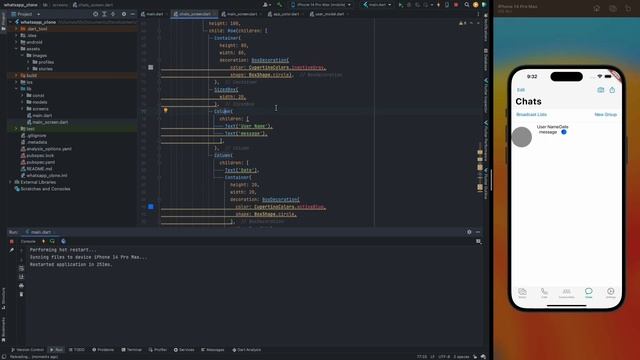640x360 pixels.
Task: Select the Console tab in Run panel
Action: coord(28,241)
